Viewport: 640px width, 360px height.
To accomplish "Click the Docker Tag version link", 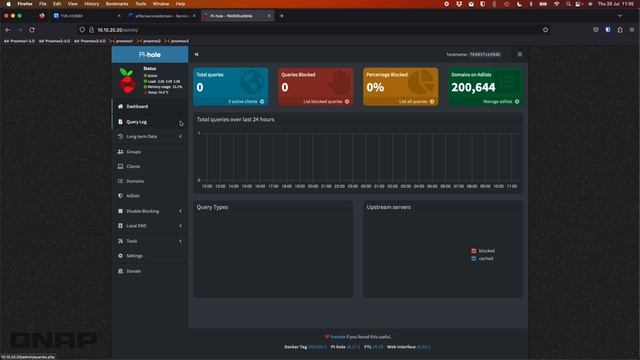I will (x=317, y=347).
